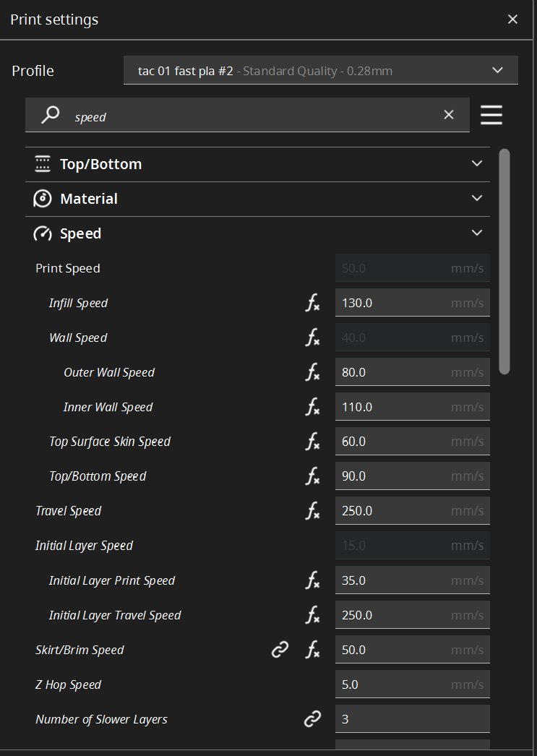The width and height of the screenshot is (537, 756).
Task: Reset the Outer Wall Speed formula via fx icon
Action: click(x=312, y=371)
